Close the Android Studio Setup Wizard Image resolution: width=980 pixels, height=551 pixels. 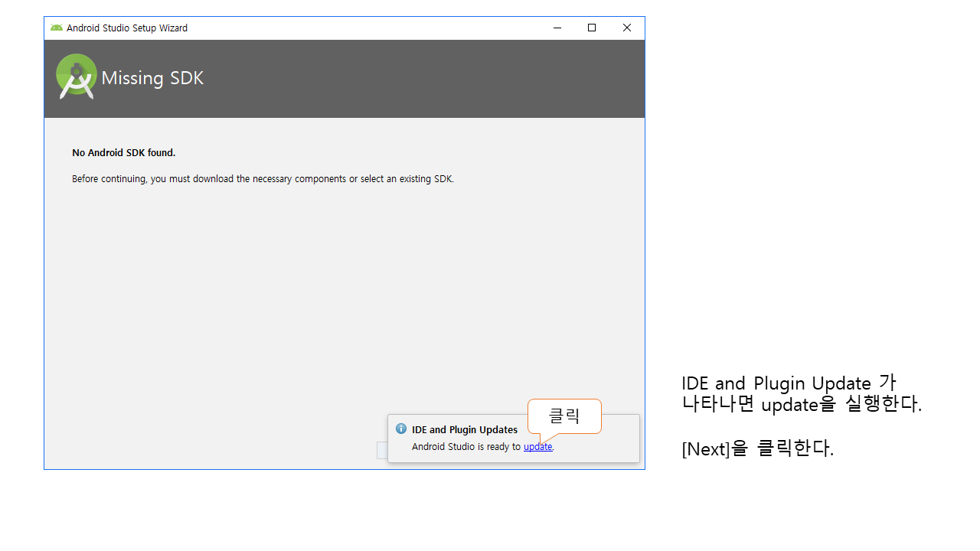click(627, 28)
